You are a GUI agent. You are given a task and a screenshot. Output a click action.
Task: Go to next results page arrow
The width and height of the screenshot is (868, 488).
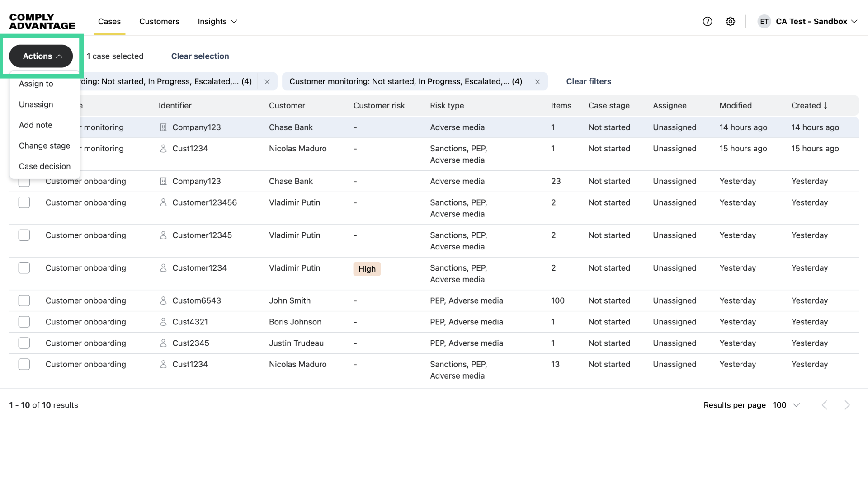(x=847, y=405)
